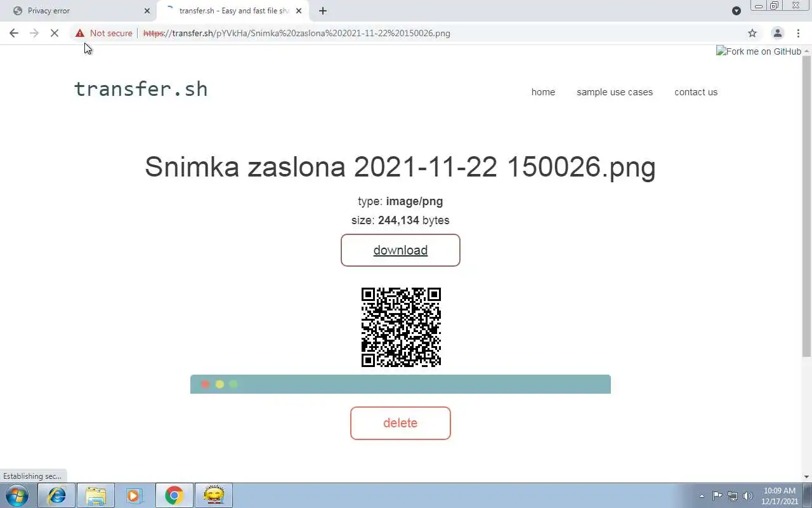Viewport: 812px width, 508px height.
Task: Click the address bar URL
Action: pos(297,33)
